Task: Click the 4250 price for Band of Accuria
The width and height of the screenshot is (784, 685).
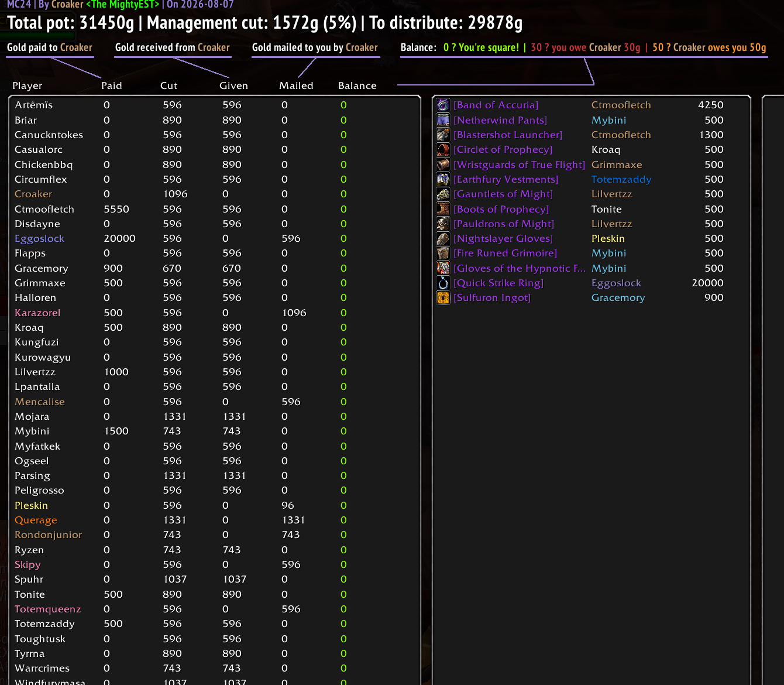Action: [x=711, y=105]
